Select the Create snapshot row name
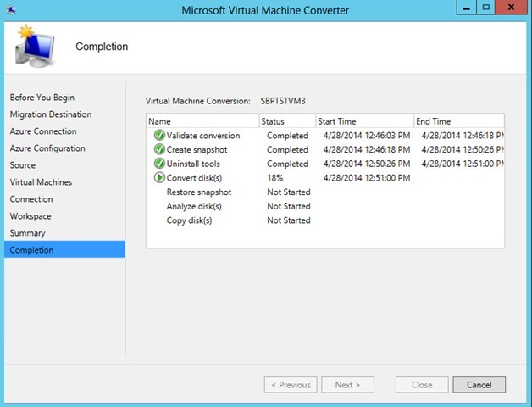Image resolution: width=532 pixels, height=407 pixels. tap(197, 150)
